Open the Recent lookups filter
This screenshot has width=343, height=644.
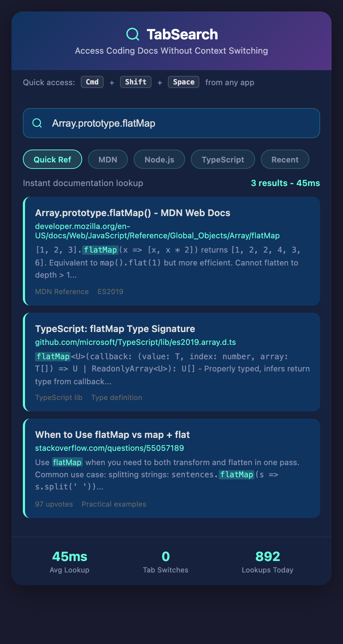pyautogui.click(x=285, y=160)
